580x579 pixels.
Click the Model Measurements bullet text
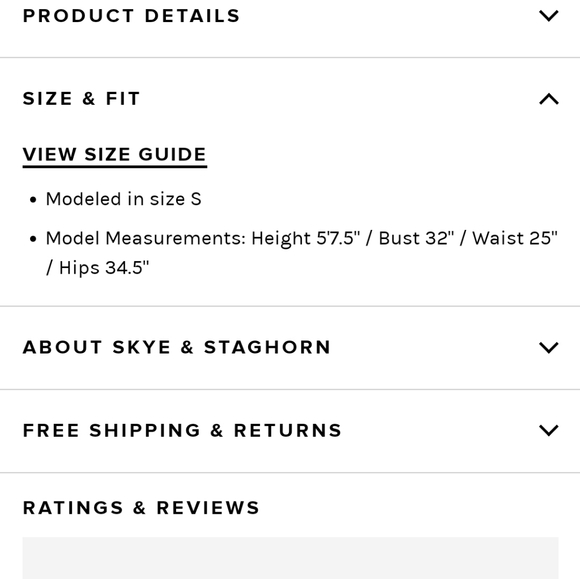point(301,253)
